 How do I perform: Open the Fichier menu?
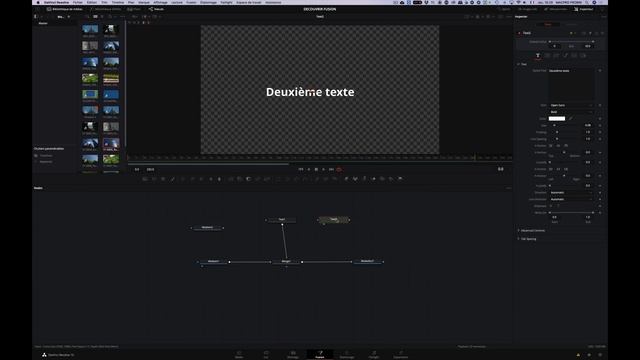point(78,2)
